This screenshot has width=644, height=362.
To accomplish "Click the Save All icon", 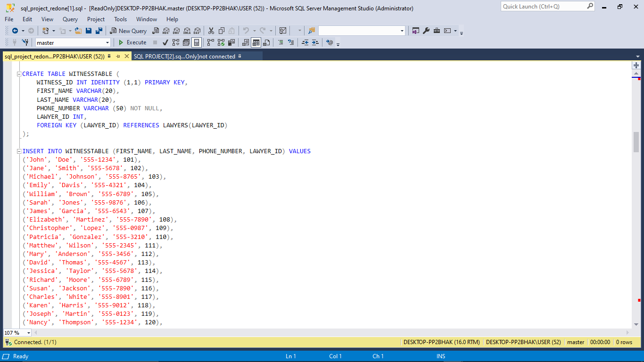I will click(x=99, y=31).
